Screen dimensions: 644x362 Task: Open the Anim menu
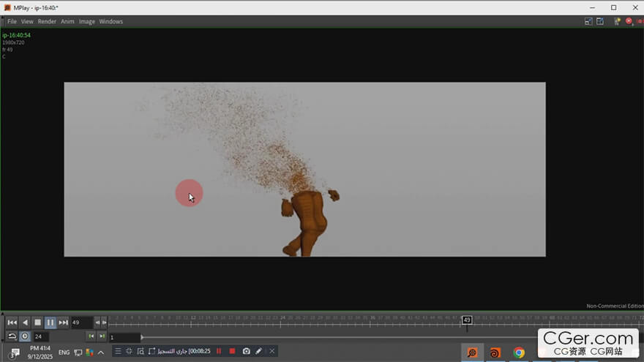click(67, 22)
